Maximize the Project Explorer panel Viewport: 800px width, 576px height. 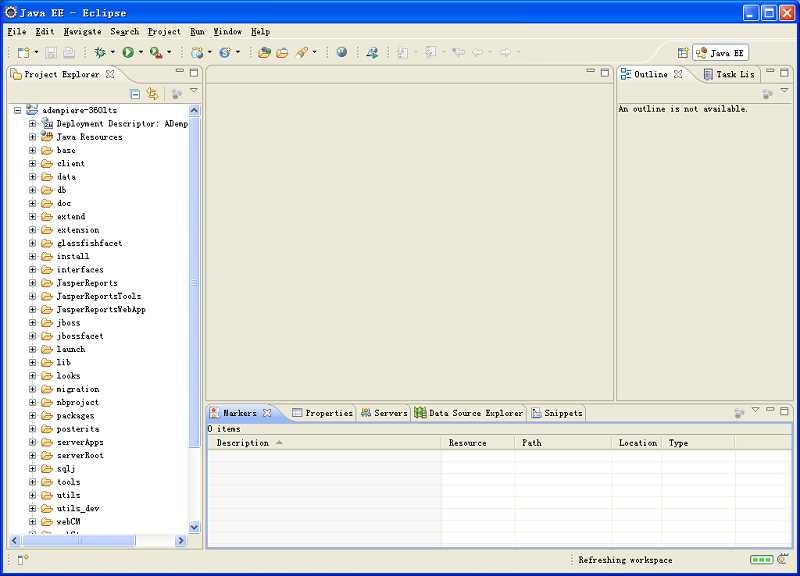[194, 72]
